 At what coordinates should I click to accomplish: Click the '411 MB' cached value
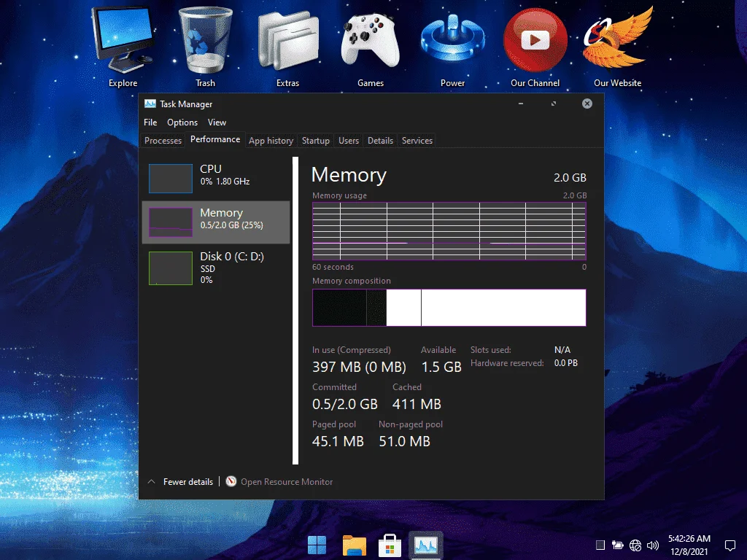coord(417,404)
